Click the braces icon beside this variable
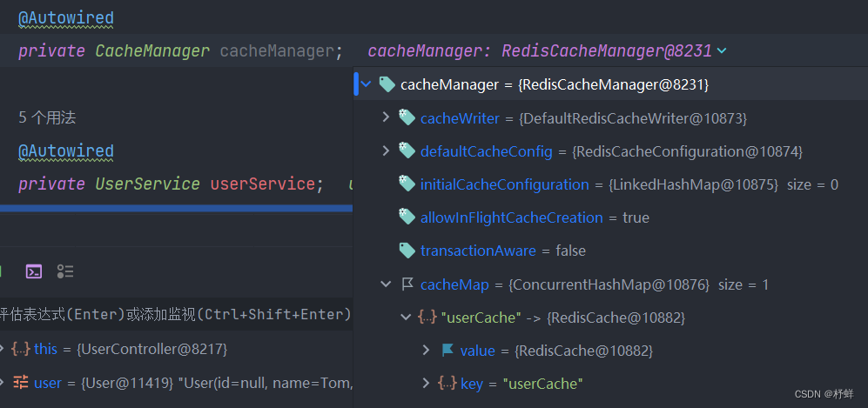 [20, 349]
